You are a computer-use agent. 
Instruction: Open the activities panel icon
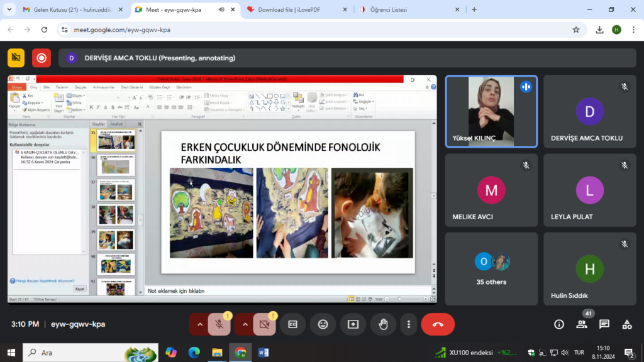[627, 324]
